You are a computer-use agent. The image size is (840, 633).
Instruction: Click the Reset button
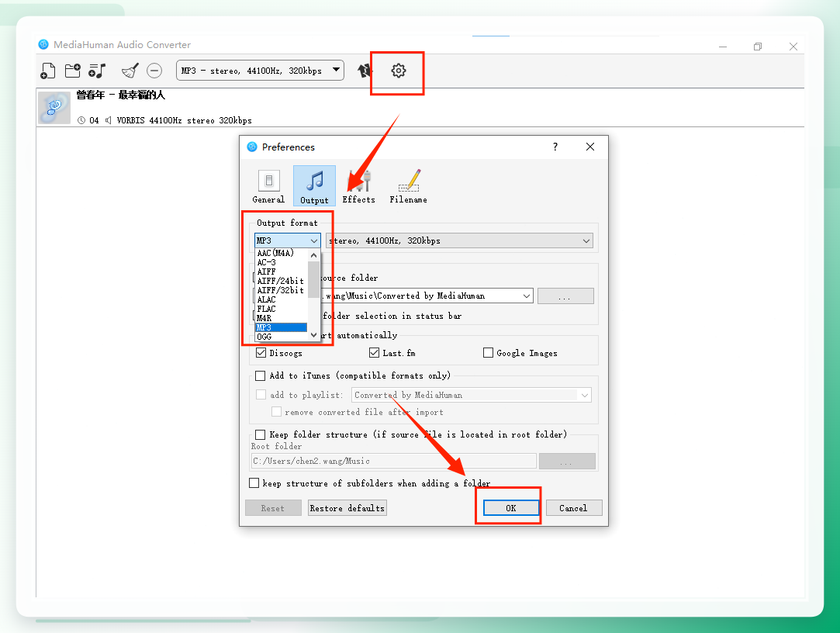(x=273, y=508)
